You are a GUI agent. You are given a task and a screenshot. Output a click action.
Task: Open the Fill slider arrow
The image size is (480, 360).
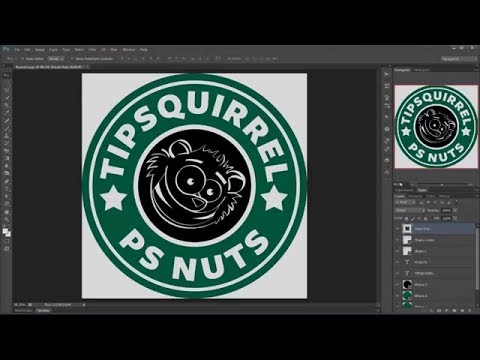point(455,218)
